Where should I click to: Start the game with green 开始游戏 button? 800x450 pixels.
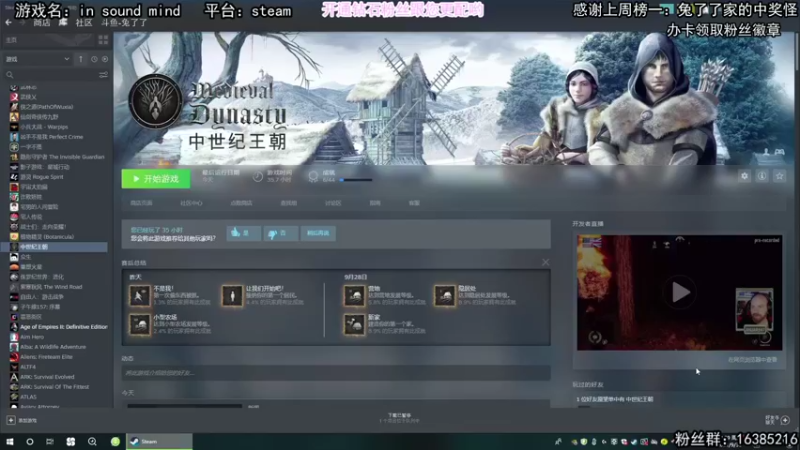[x=156, y=179]
